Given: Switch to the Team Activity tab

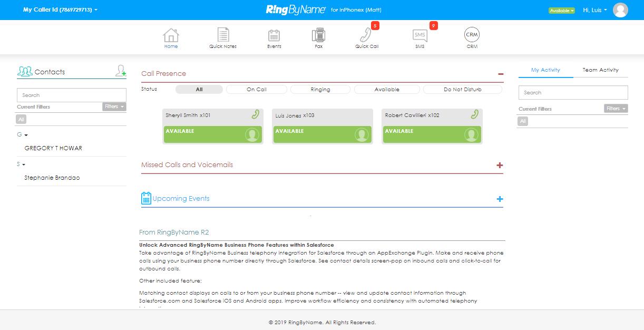Looking at the screenshot, I should 600,70.
